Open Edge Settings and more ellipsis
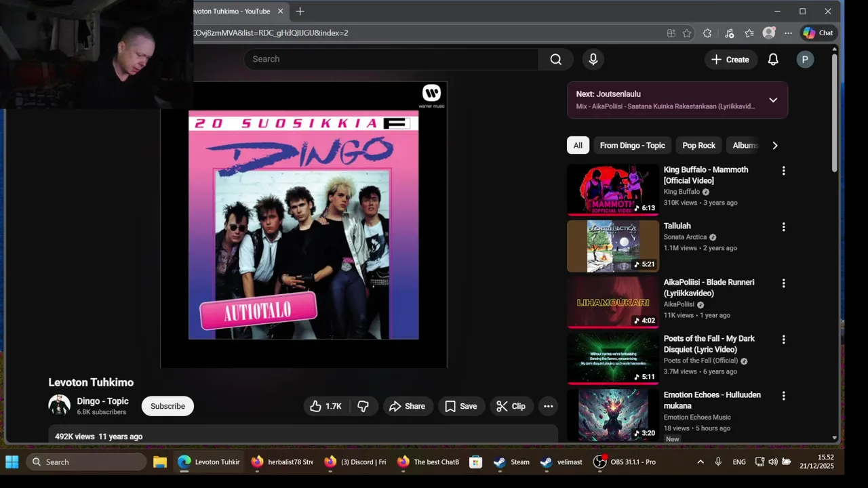 point(788,33)
